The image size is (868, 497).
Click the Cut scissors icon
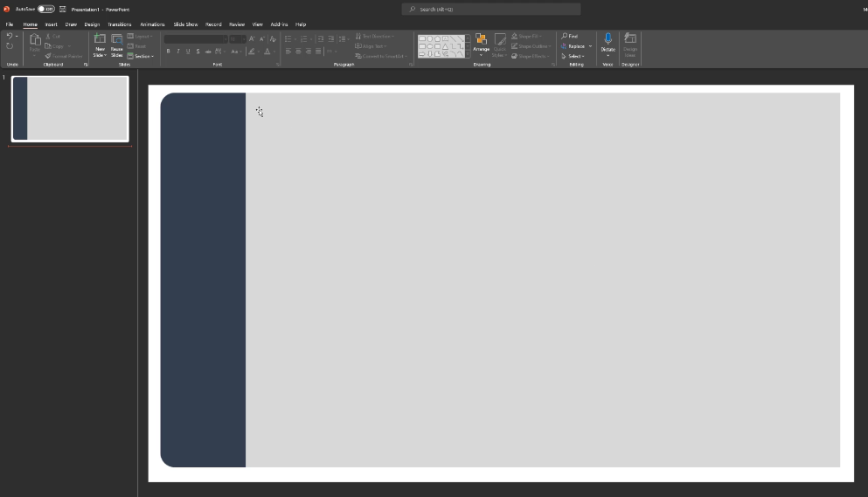48,37
